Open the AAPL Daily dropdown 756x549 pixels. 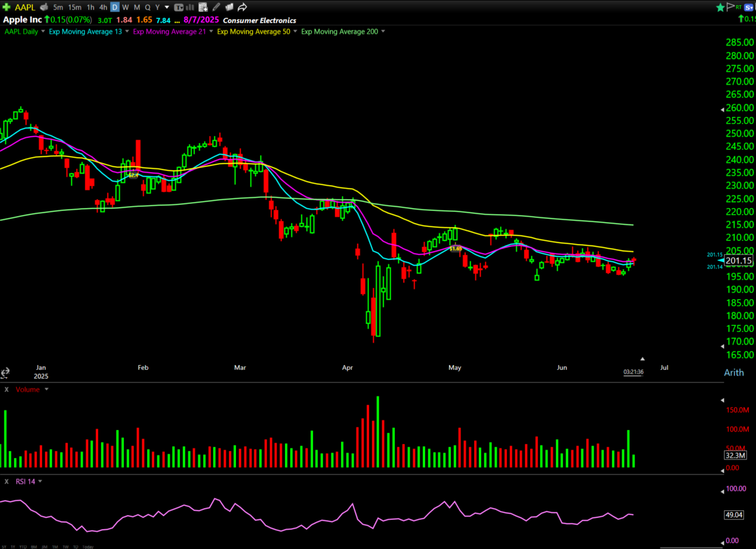coord(43,32)
